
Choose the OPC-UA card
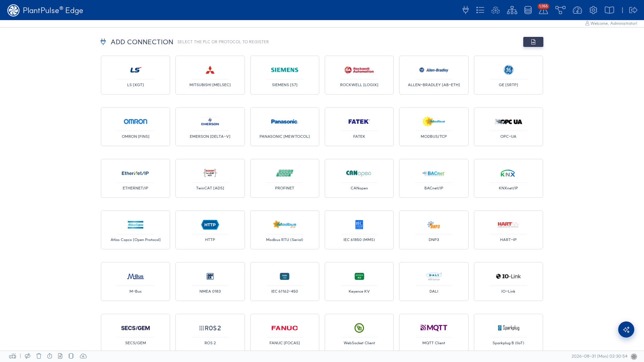[x=508, y=127]
